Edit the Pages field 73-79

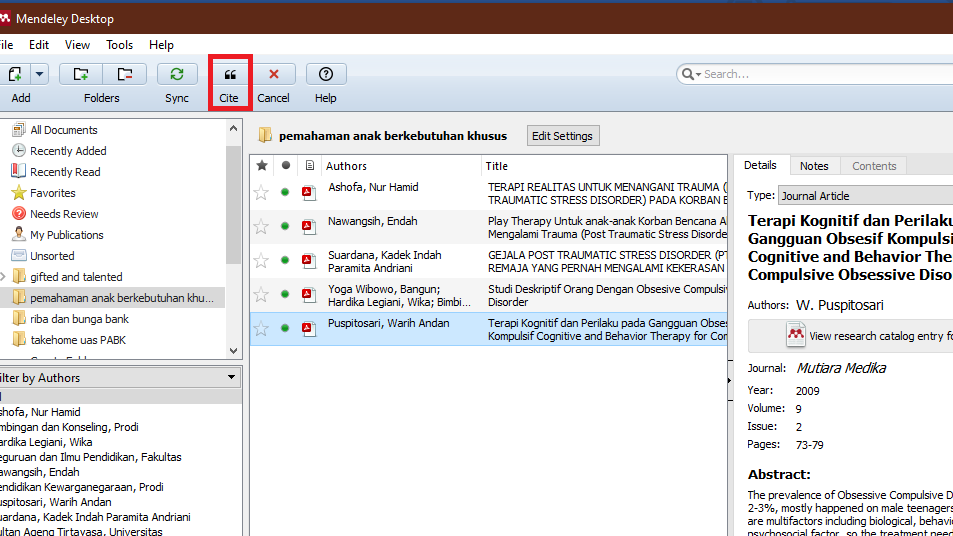click(810, 445)
